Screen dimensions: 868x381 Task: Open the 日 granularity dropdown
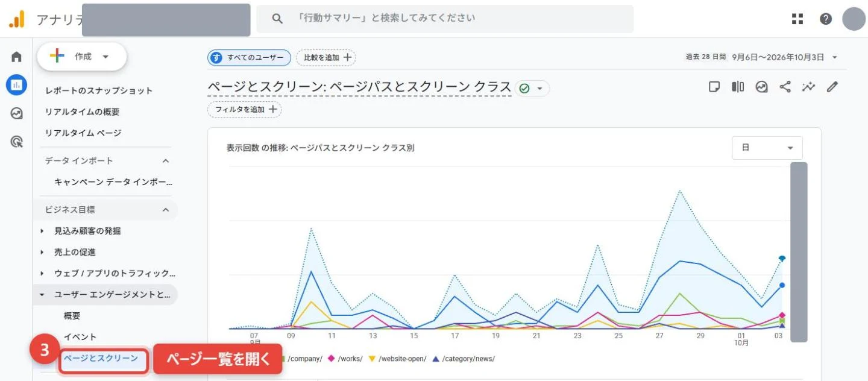(767, 148)
